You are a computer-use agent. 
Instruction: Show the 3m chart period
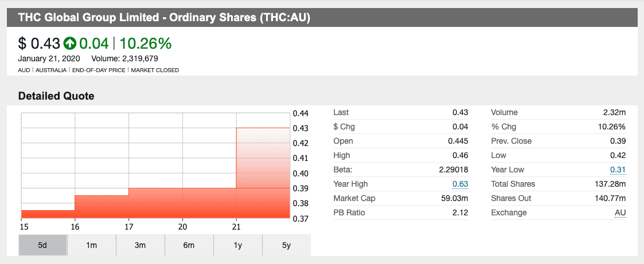pyautogui.click(x=140, y=245)
